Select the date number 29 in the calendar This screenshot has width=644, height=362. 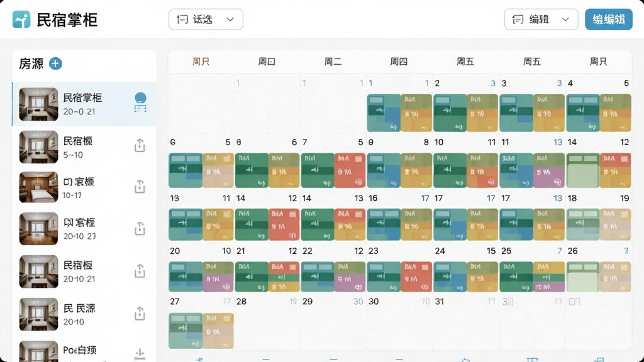pyautogui.click(x=308, y=302)
